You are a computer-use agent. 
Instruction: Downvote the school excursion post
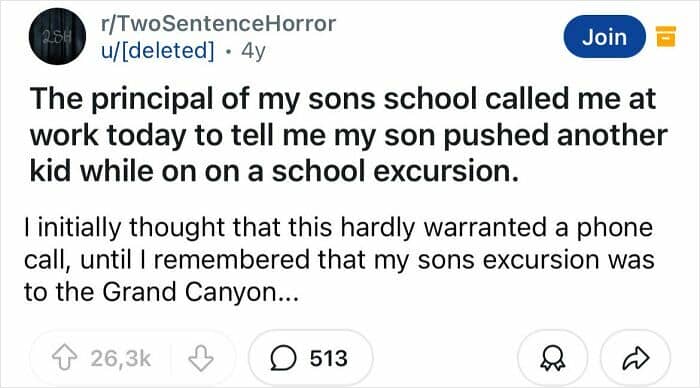[200, 358]
